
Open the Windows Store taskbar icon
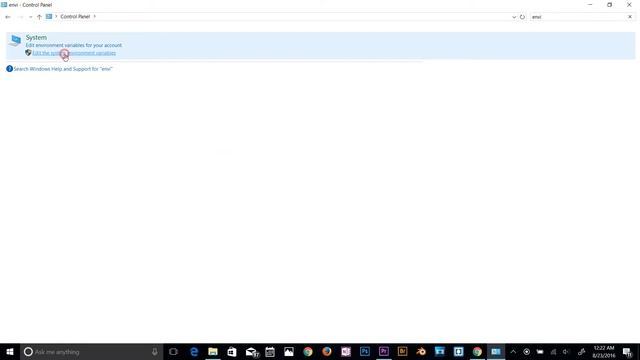(232, 351)
